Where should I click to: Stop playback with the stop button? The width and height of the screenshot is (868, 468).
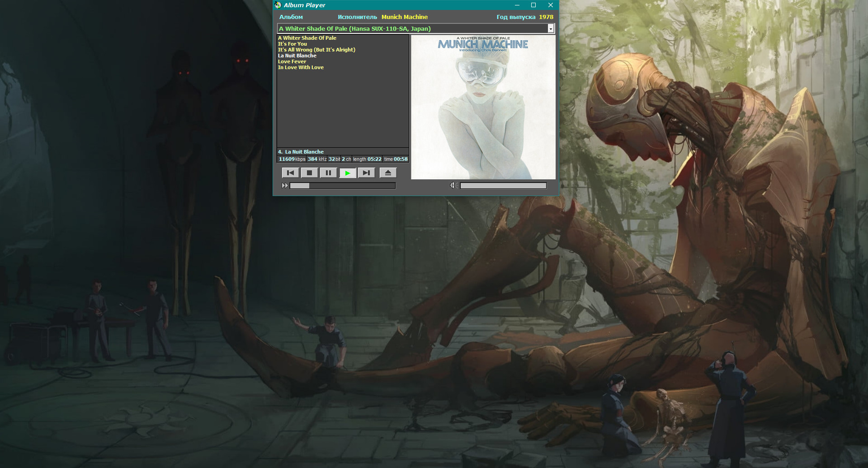coord(309,173)
